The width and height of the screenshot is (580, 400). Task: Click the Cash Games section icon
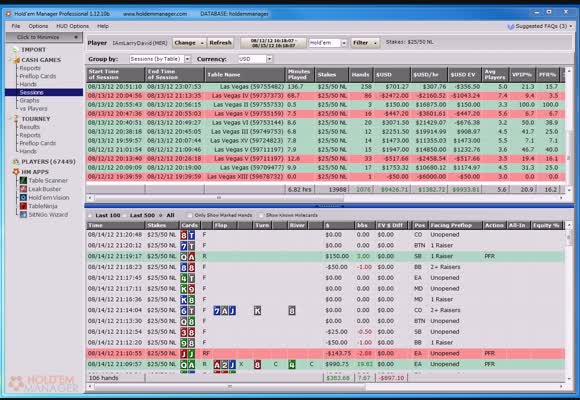click(x=16, y=60)
